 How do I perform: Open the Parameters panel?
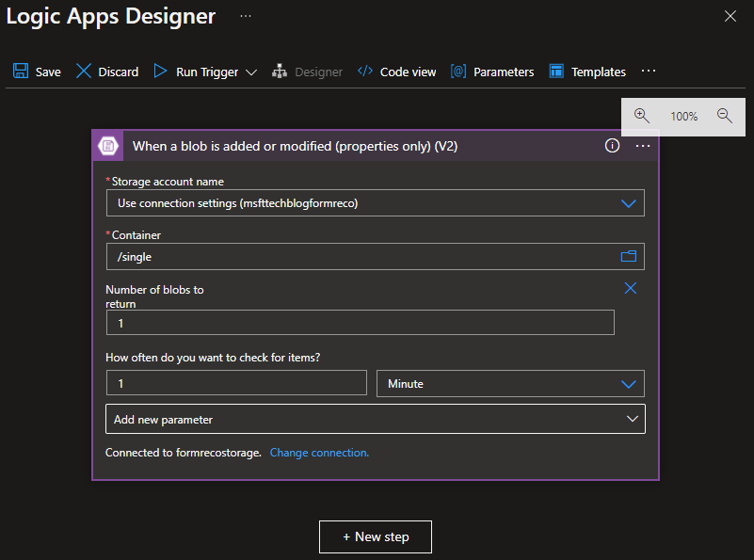click(492, 72)
